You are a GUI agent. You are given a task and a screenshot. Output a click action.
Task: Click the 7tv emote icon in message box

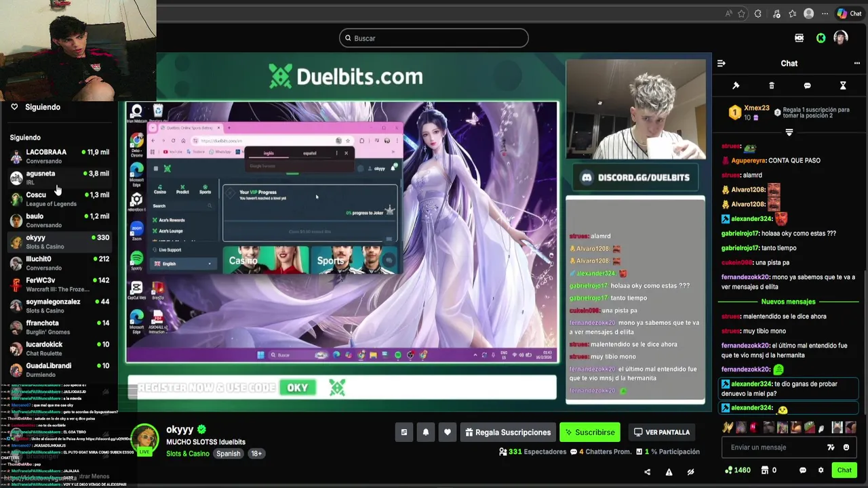(x=831, y=447)
